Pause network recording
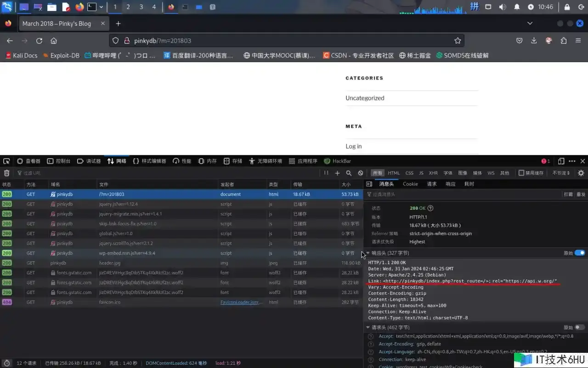The height and width of the screenshot is (368, 588). 326,173
